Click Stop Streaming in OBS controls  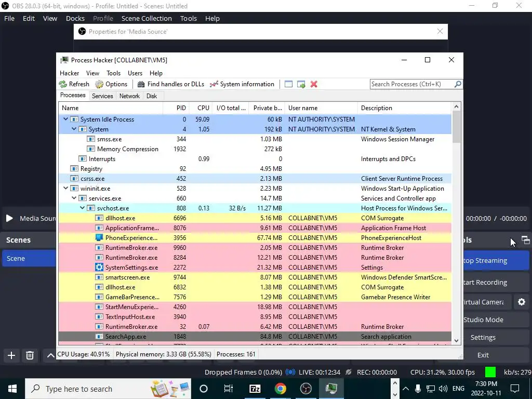click(496, 261)
